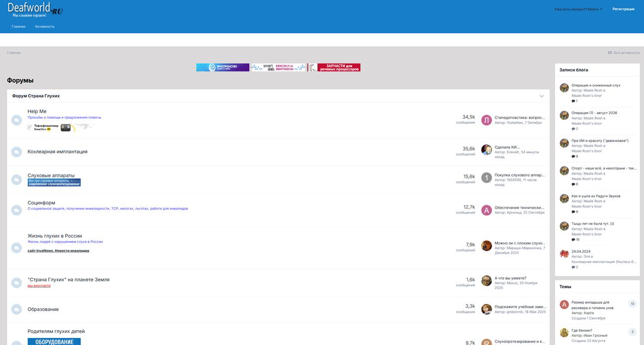Open blog entry Про ИИ и красоту
Image resolution: width=644 pixels, height=345 pixels.
600,141
